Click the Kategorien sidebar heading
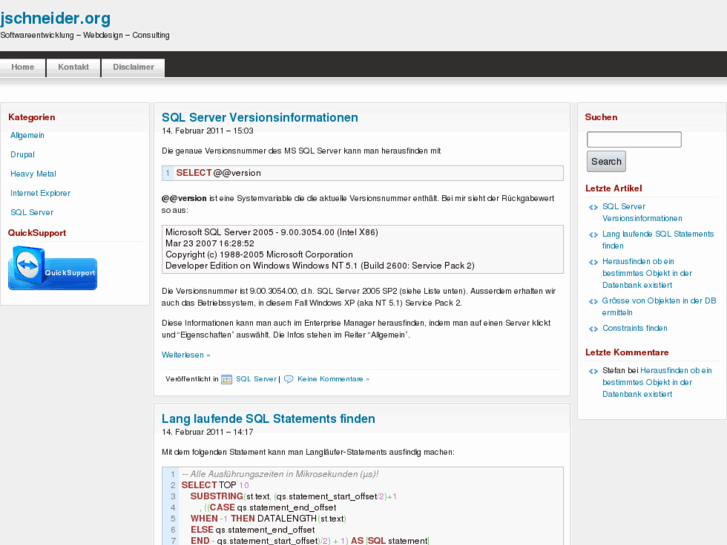The image size is (727, 545). pos(32,117)
